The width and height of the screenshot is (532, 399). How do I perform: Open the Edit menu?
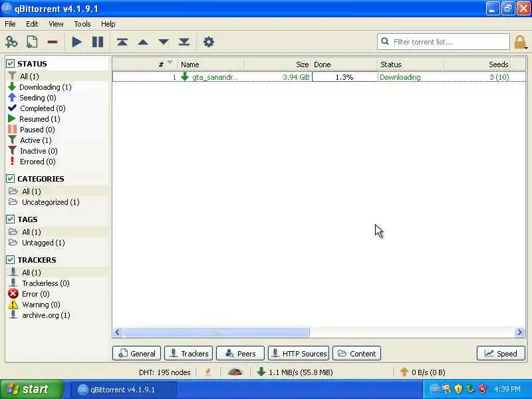[32, 24]
